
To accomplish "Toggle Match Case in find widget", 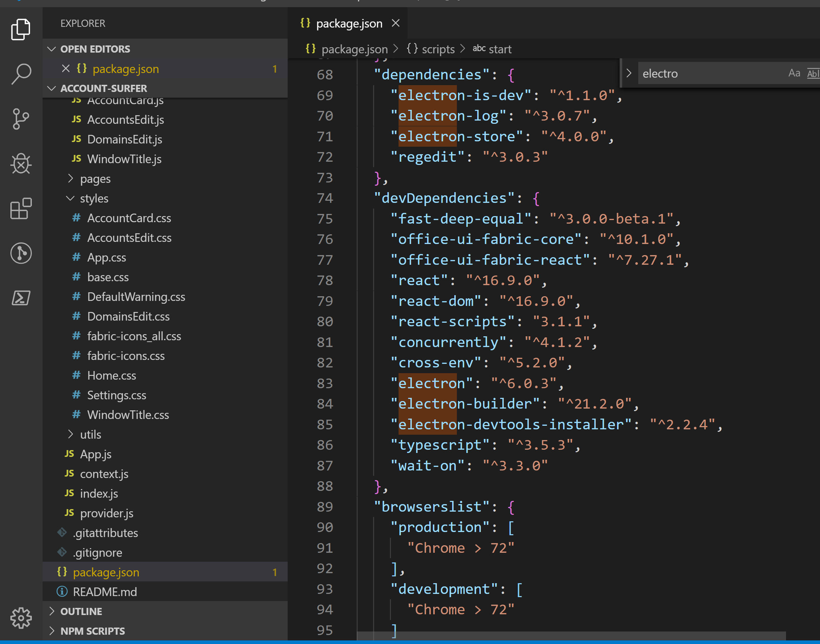I will [x=794, y=73].
